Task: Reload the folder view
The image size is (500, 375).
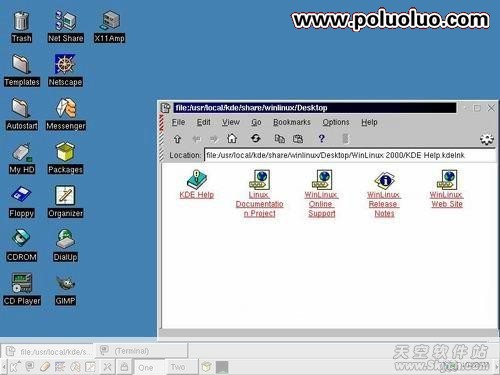Action: pyautogui.click(x=256, y=138)
